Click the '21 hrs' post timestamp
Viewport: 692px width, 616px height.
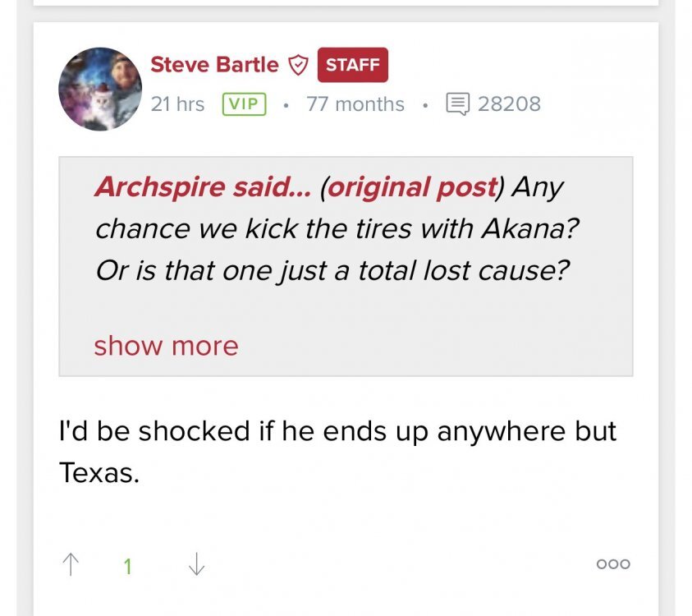click(x=177, y=104)
